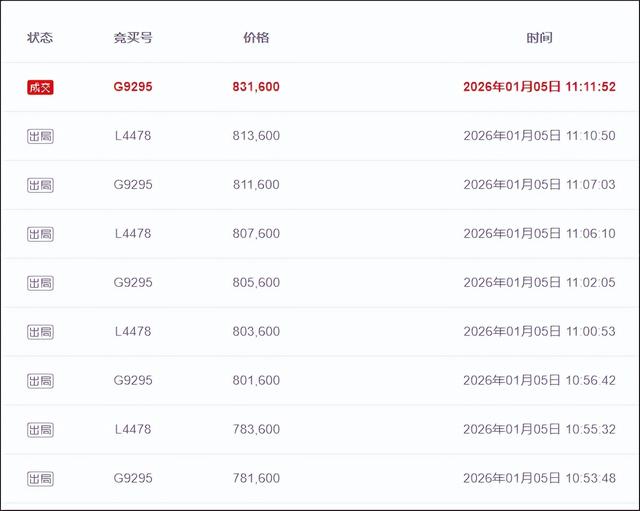Select the 出局 badge in the 811,600 row

pyautogui.click(x=40, y=185)
